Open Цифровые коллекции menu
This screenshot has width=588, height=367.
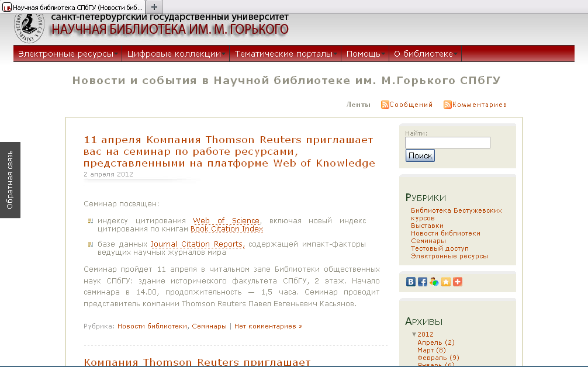coord(176,54)
